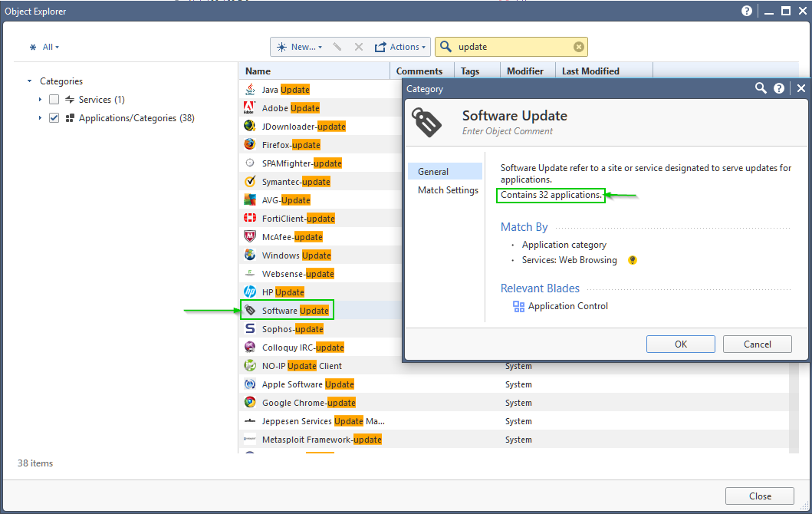Close the Category dialog with X

[x=801, y=88]
